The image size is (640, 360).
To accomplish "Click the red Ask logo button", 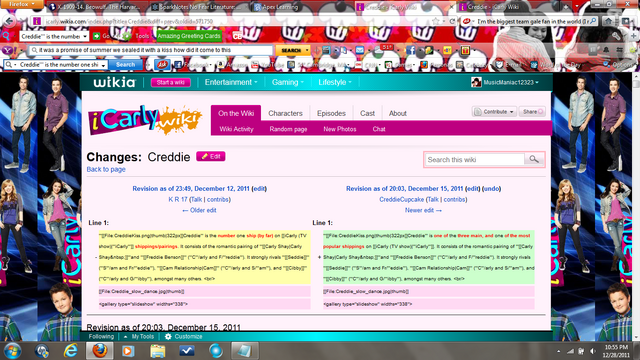I will point(162,64).
